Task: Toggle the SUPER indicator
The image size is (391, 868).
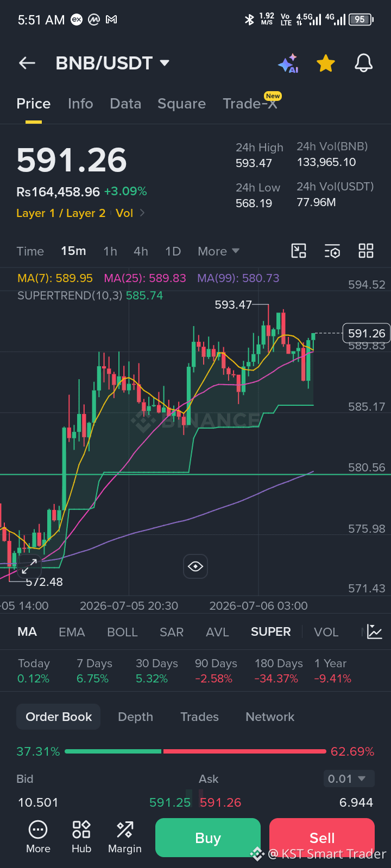Action: (270, 632)
